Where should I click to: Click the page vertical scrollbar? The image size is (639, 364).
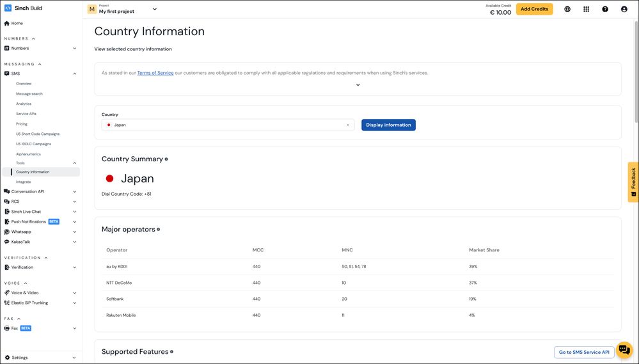click(x=636, y=71)
